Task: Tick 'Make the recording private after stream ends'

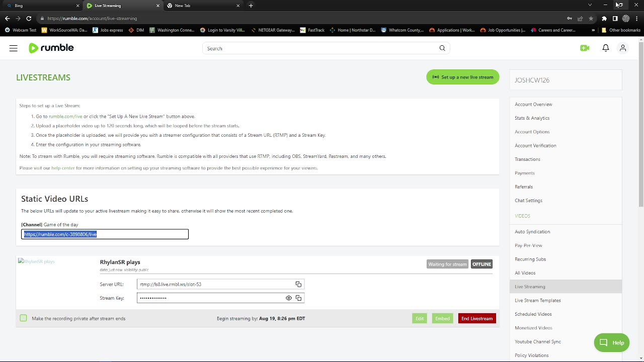Action: 23,318
